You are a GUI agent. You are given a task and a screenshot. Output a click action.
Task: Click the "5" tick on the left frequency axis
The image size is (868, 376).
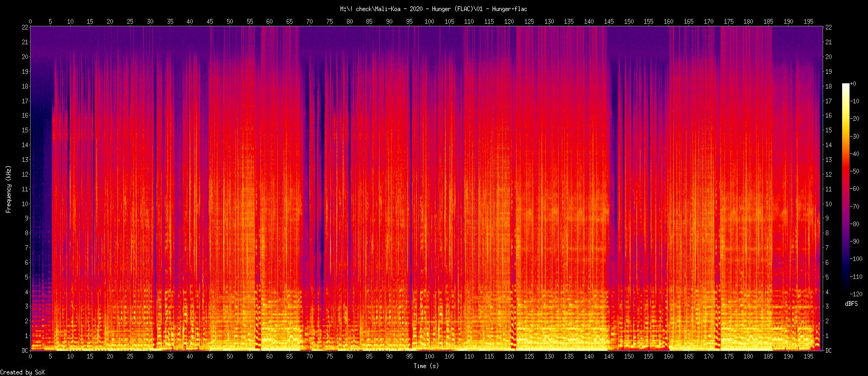click(26, 277)
